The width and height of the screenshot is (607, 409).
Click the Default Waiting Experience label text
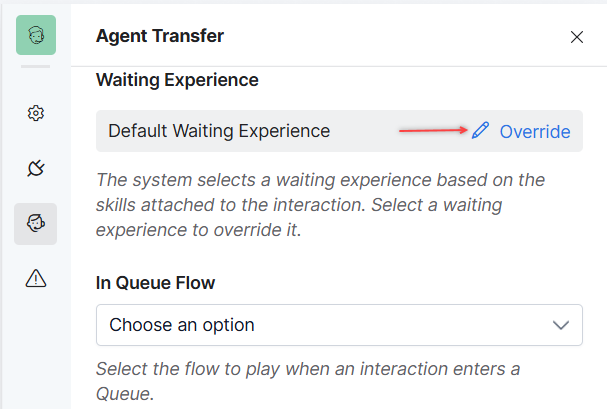[x=219, y=131]
